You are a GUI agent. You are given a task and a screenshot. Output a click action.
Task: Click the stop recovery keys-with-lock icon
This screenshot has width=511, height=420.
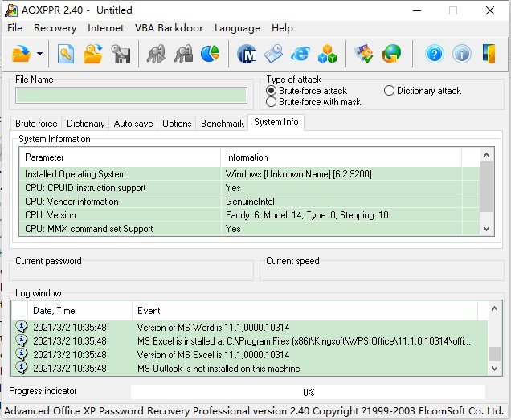[x=183, y=54]
